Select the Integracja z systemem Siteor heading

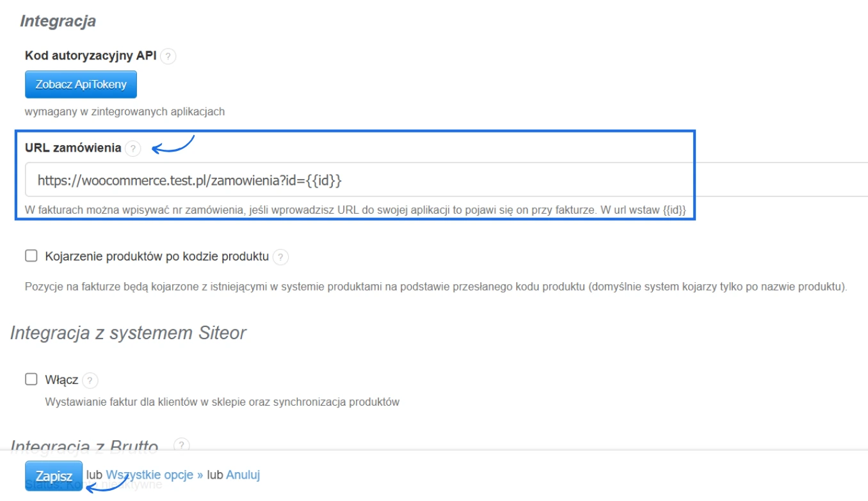(x=128, y=333)
